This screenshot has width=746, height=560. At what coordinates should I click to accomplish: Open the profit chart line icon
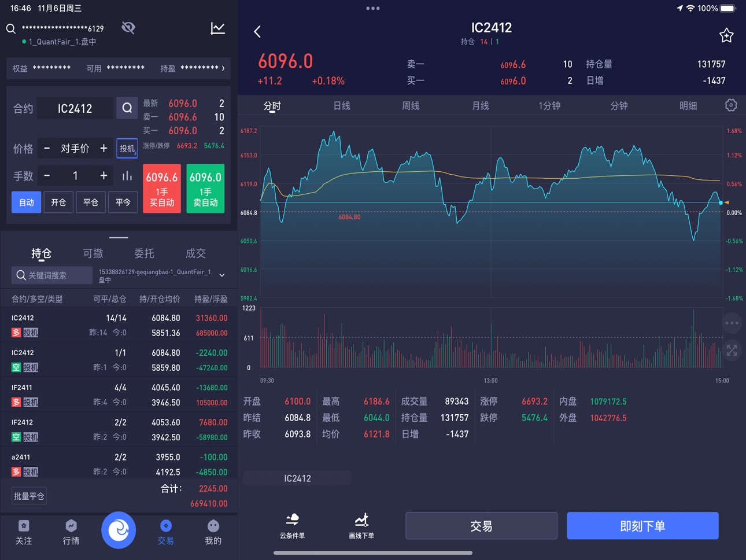click(218, 28)
